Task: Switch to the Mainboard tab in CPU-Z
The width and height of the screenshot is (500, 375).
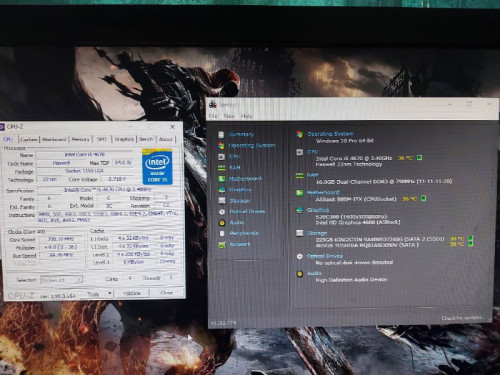Action: pos(54,139)
